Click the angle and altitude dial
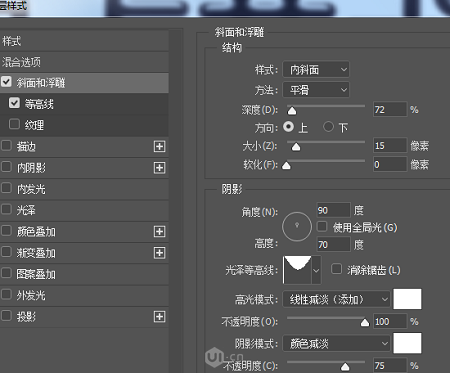The image size is (450, 373). click(x=297, y=227)
